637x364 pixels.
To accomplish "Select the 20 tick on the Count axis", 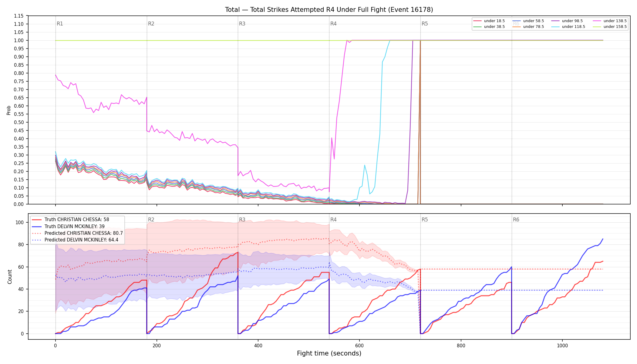I will tap(21, 312).
